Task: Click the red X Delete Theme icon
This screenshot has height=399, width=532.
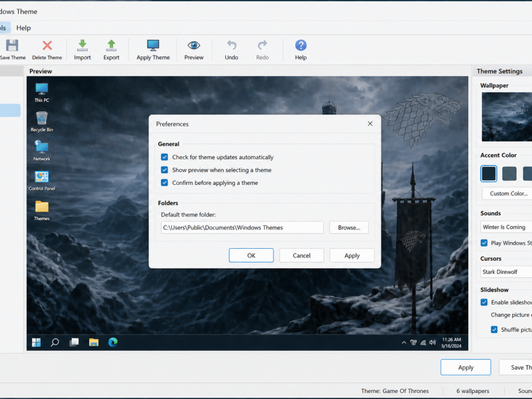Action: (47, 45)
